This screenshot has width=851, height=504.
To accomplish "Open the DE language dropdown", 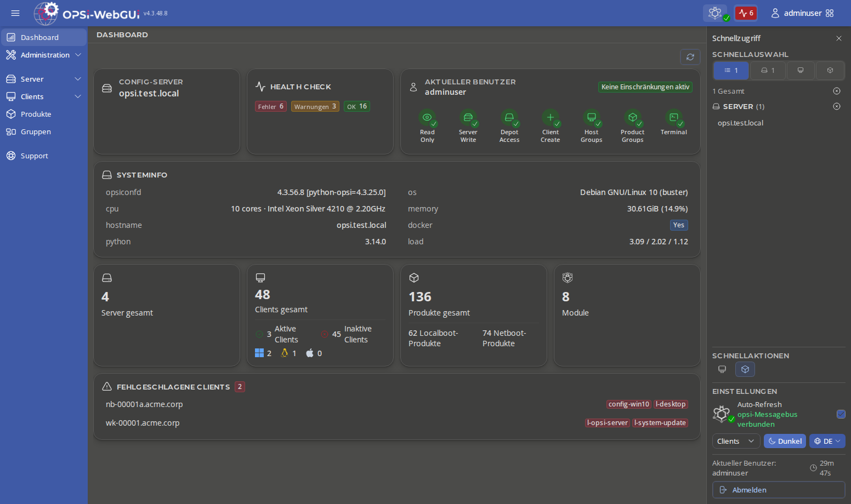I will coord(827,441).
